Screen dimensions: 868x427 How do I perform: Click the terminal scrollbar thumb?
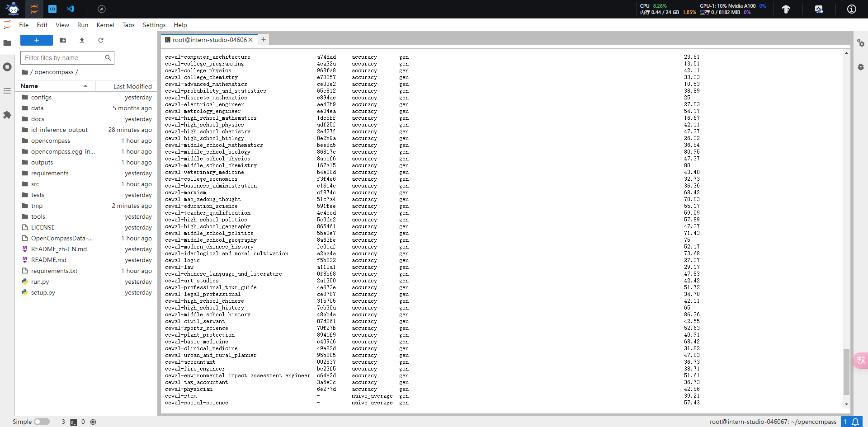tap(846, 372)
